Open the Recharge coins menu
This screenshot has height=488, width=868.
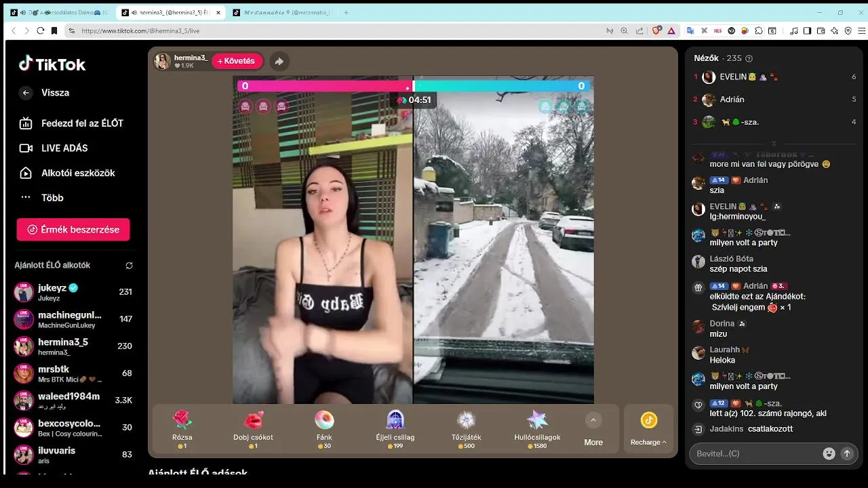649,430
